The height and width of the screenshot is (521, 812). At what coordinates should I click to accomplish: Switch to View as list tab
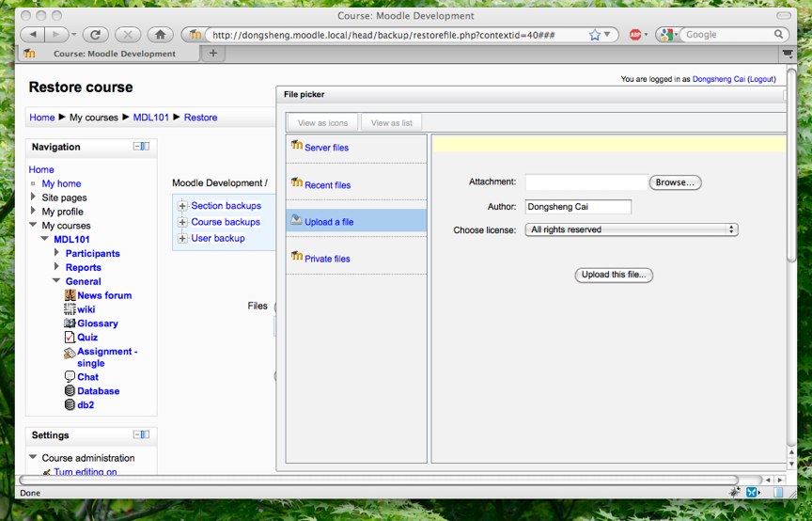[x=392, y=123]
